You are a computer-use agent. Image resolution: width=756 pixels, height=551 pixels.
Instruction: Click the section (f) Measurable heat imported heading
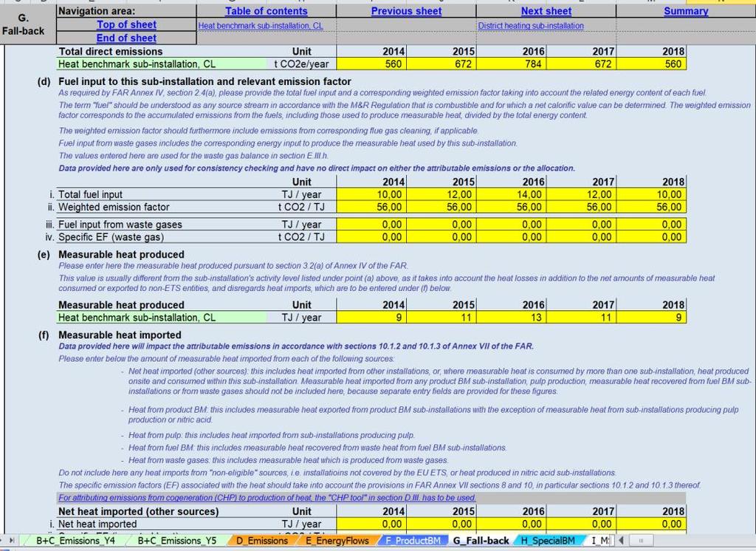(120, 335)
